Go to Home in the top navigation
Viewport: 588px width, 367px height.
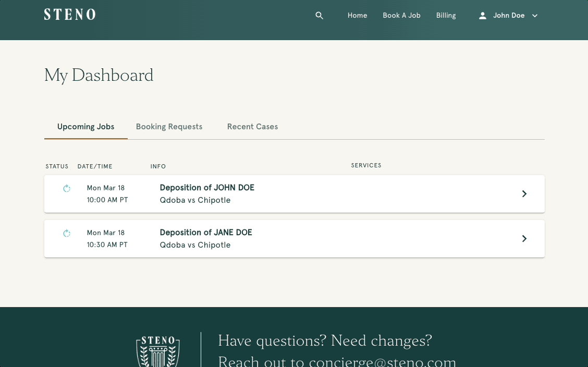pos(357,16)
